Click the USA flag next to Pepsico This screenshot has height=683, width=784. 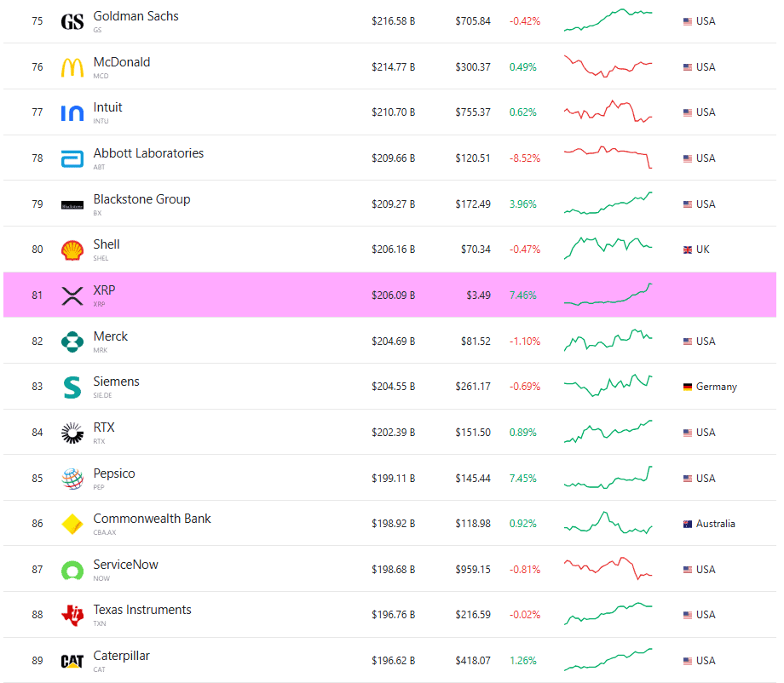pyautogui.click(x=688, y=478)
